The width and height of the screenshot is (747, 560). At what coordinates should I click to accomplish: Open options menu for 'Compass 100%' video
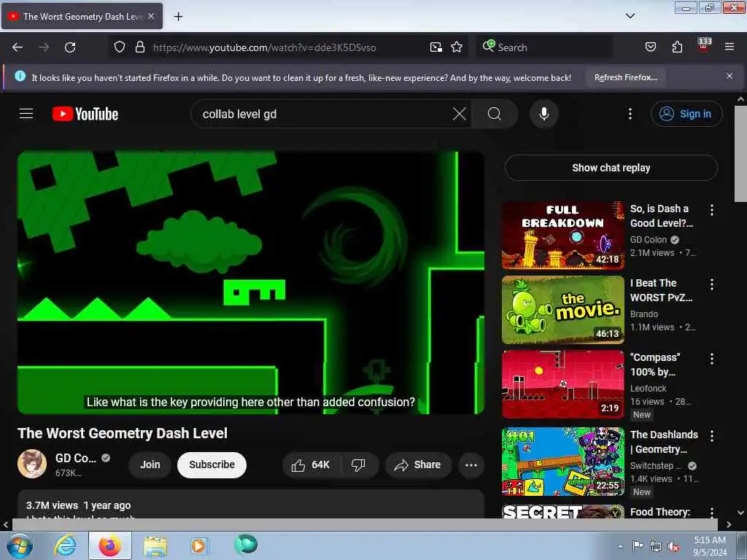(712, 359)
